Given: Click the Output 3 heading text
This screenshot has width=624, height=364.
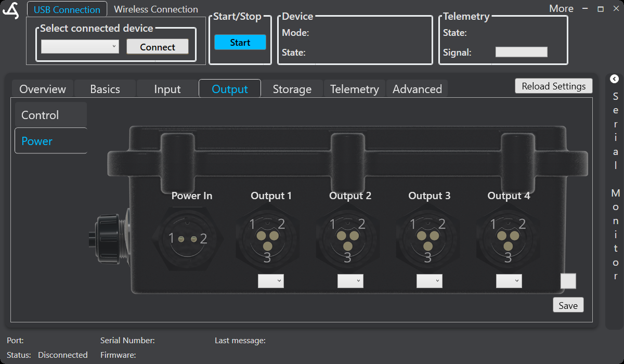Looking at the screenshot, I should coord(430,196).
